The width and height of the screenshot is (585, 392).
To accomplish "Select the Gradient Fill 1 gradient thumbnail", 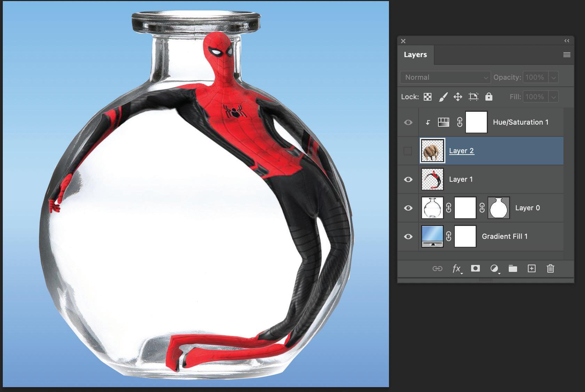I will (432, 236).
